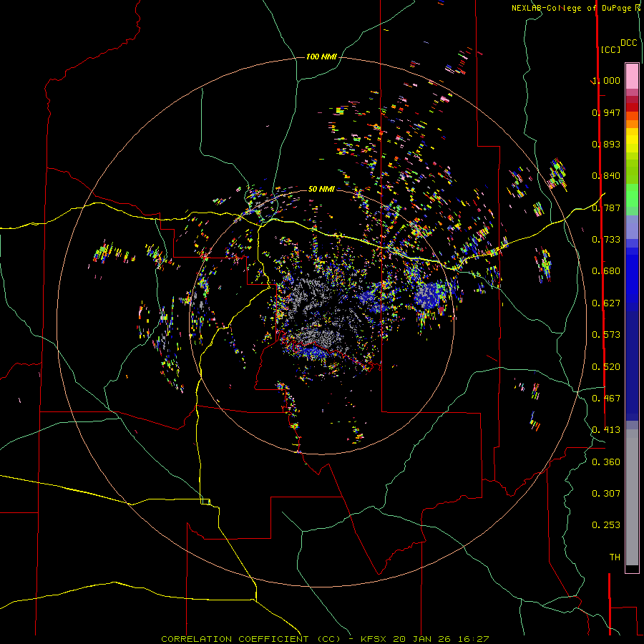The height and width of the screenshot is (644, 644).
Task: Select the 0.893 legend value
Action: point(606,144)
